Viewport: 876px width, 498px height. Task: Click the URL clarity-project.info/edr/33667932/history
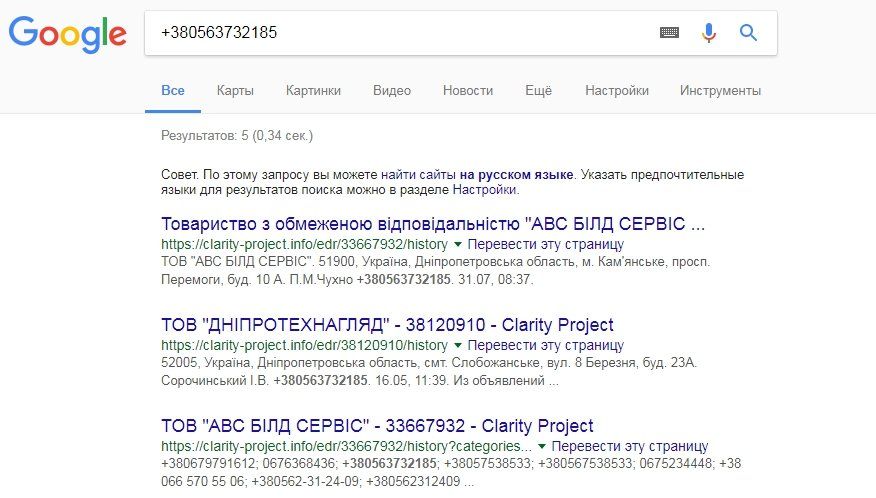(304, 244)
